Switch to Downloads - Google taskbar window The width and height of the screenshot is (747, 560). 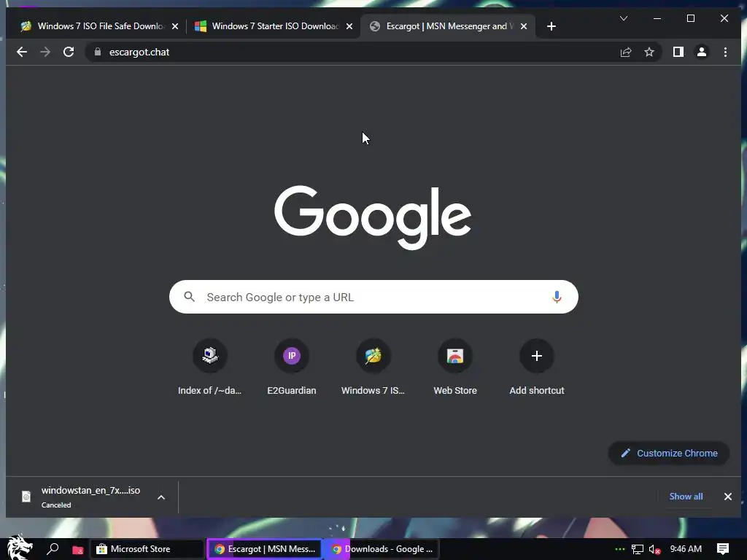(382, 549)
